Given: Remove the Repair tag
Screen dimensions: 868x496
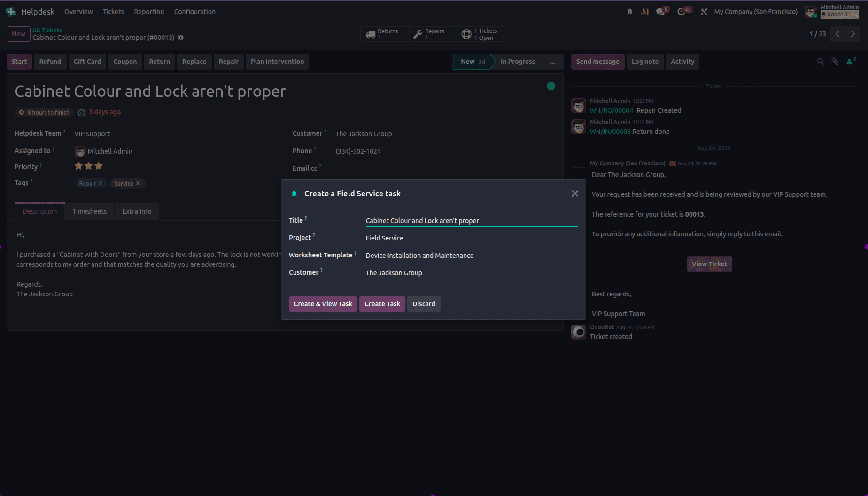Looking at the screenshot, I should tap(101, 183).
